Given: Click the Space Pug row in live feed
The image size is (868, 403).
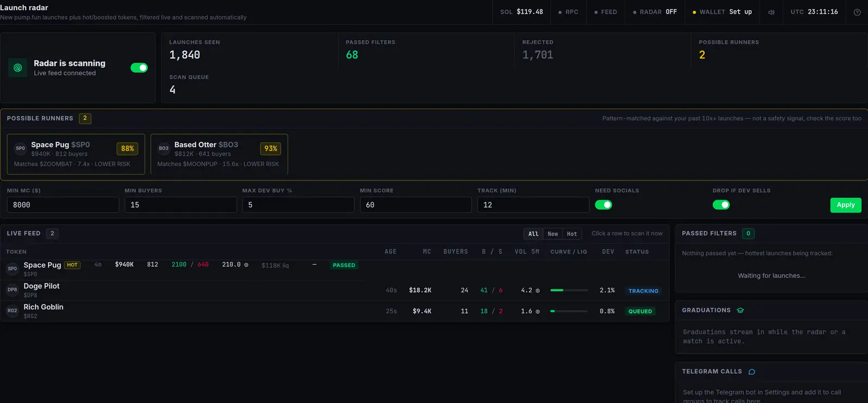Looking at the screenshot, I should pyautogui.click(x=335, y=270).
